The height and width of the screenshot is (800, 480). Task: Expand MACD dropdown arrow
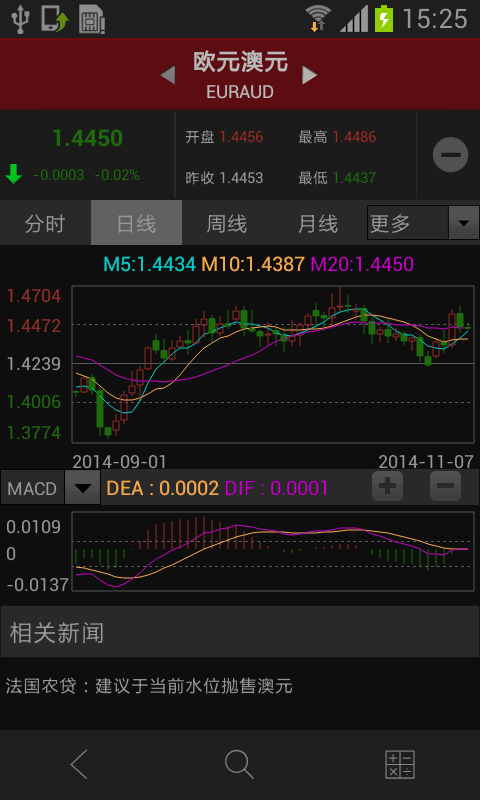pyautogui.click(x=82, y=488)
